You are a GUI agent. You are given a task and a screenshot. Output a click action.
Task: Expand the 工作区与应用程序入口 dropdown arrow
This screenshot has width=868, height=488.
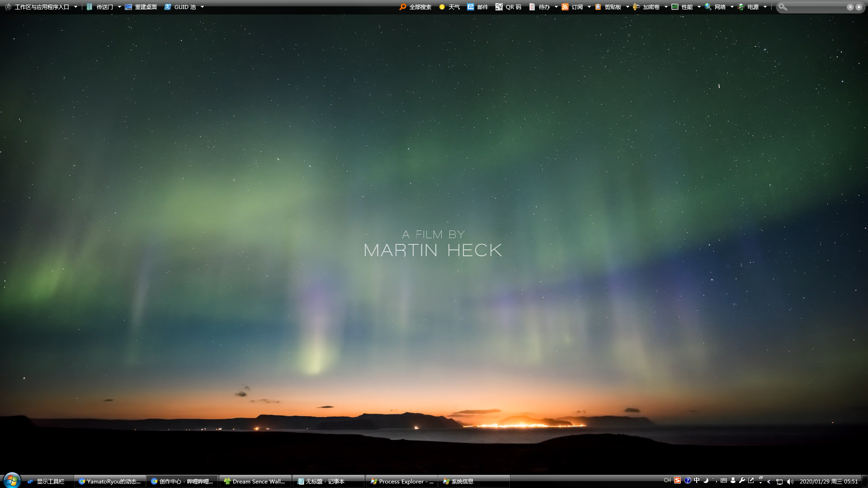point(75,7)
